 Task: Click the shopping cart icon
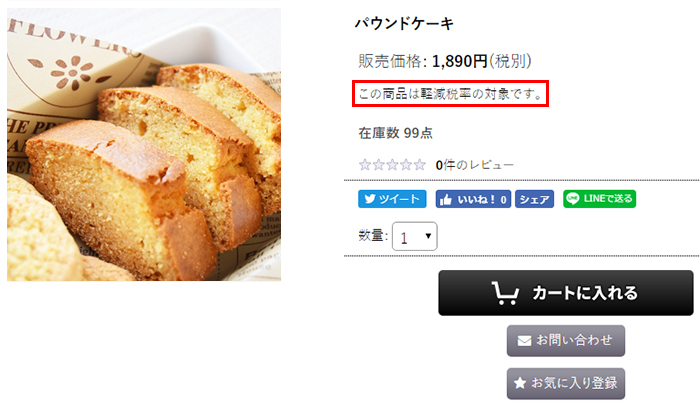(505, 293)
